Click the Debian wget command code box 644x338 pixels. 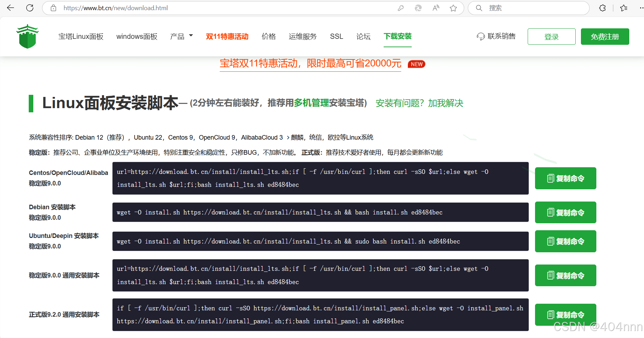(x=321, y=212)
